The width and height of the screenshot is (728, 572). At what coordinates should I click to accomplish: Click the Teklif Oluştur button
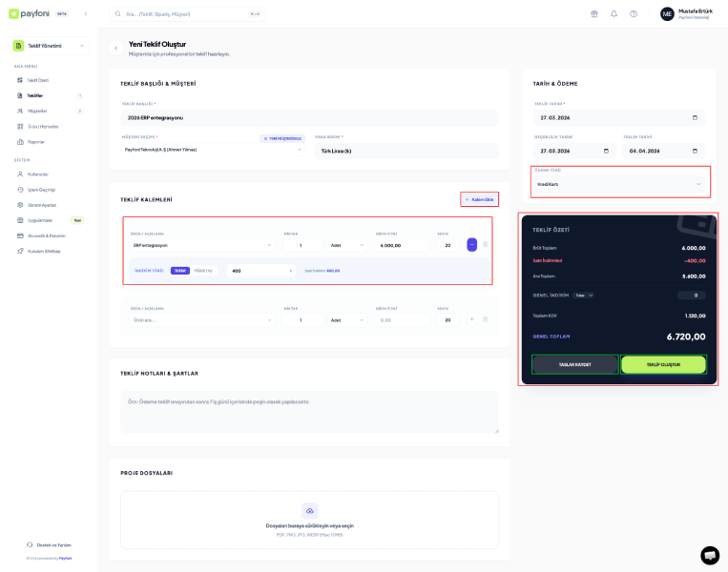[663, 364]
